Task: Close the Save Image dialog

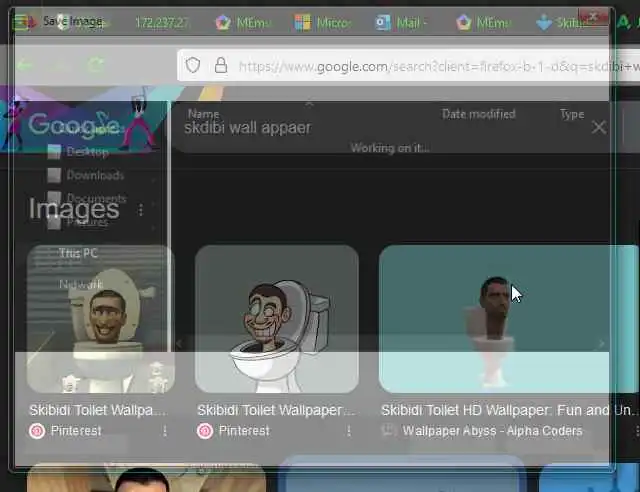Action: pos(593,17)
